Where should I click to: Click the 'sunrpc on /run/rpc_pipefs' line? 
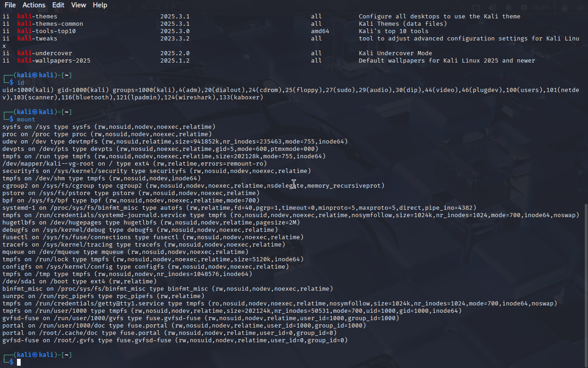point(103,296)
